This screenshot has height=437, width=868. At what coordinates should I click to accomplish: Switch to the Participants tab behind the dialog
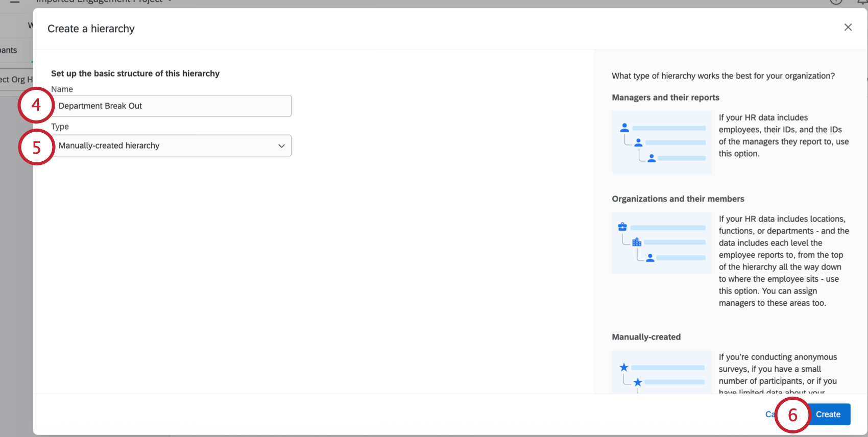tap(9, 50)
